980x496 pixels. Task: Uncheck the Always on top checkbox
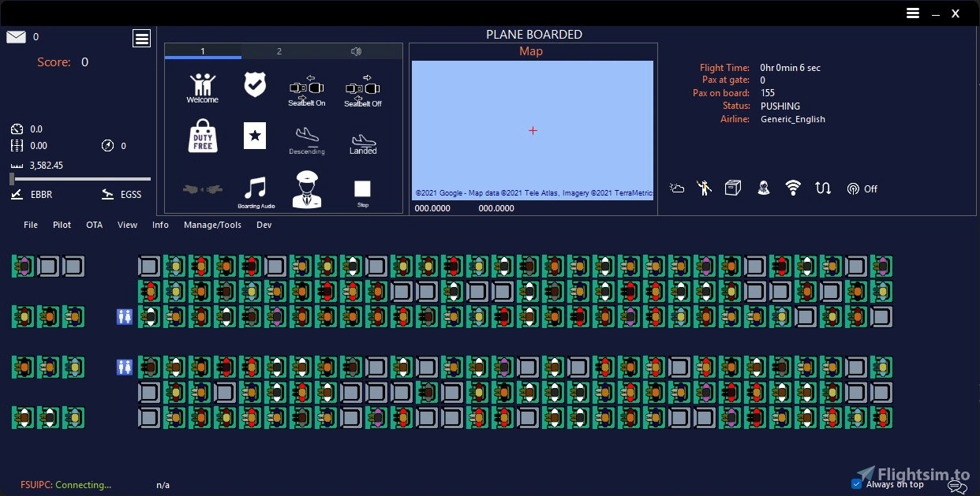(856, 483)
